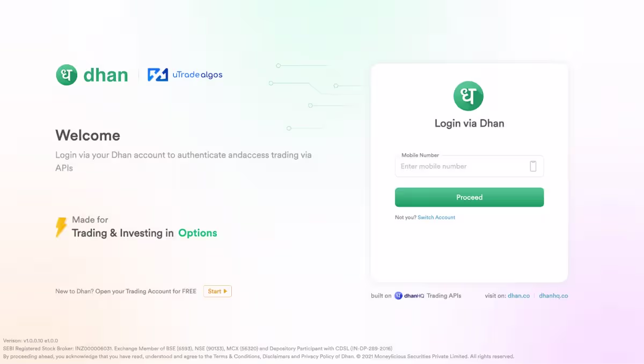Click the phone icon in mobile number field
Viewport: 644px width, 364px height.
[x=533, y=166]
